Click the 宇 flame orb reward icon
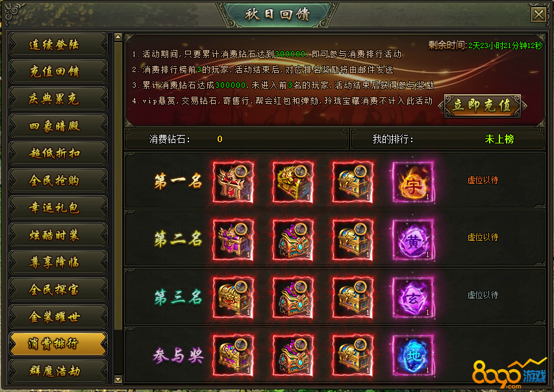 click(412, 182)
